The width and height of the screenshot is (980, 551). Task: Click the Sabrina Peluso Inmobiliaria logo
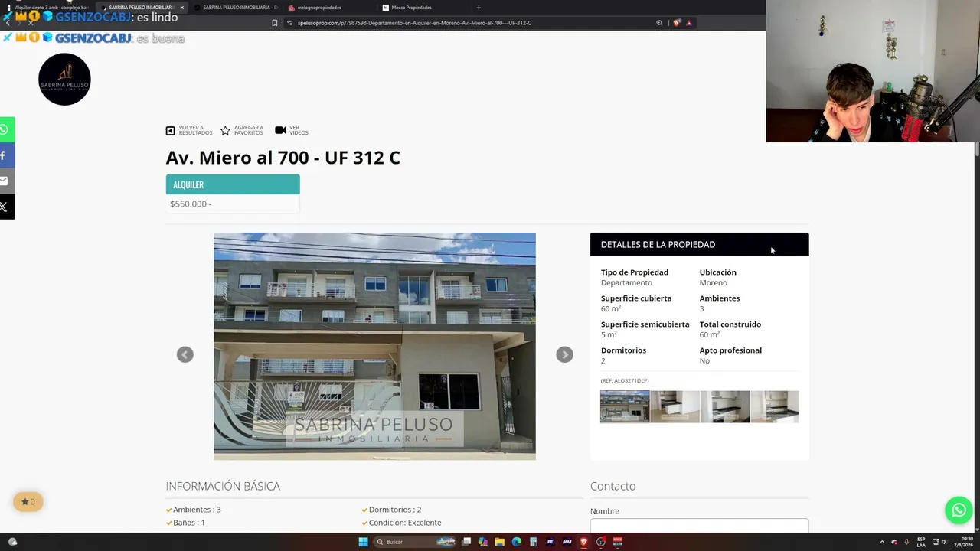point(64,80)
